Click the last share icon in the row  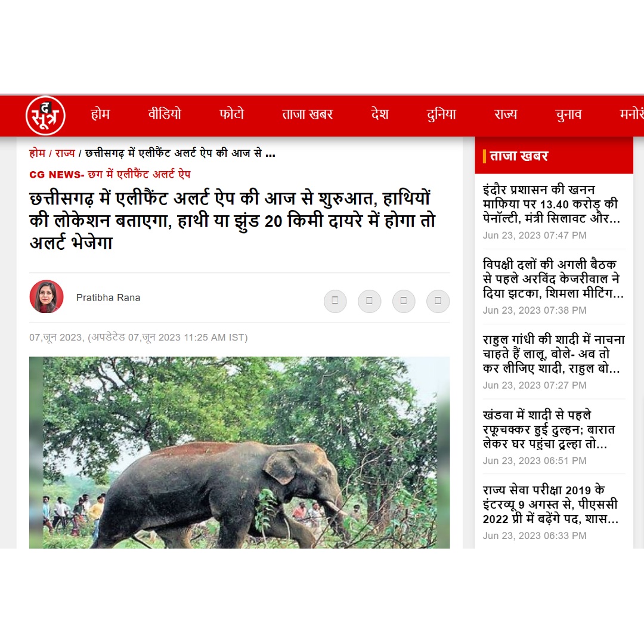(x=438, y=301)
